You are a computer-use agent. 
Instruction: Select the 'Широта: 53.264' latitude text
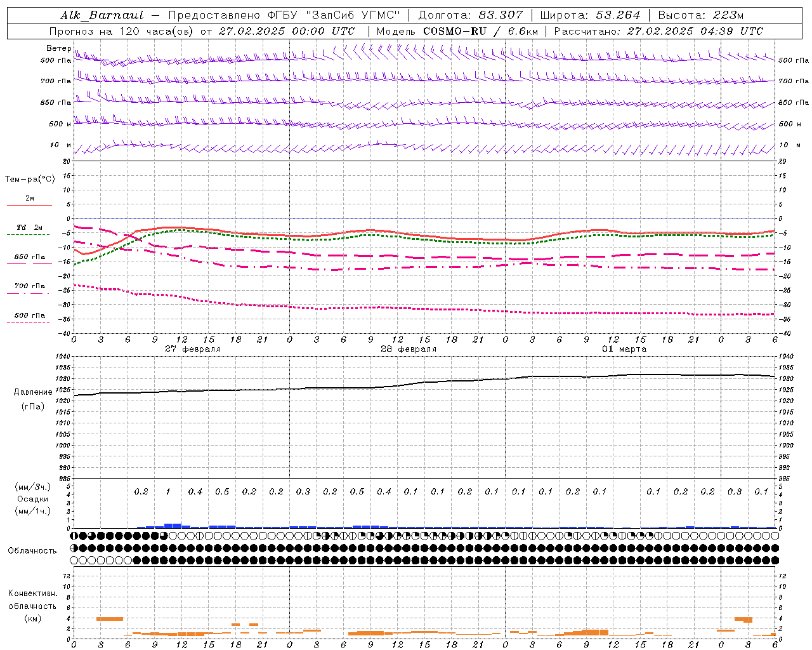pyautogui.click(x=590, y=15)
